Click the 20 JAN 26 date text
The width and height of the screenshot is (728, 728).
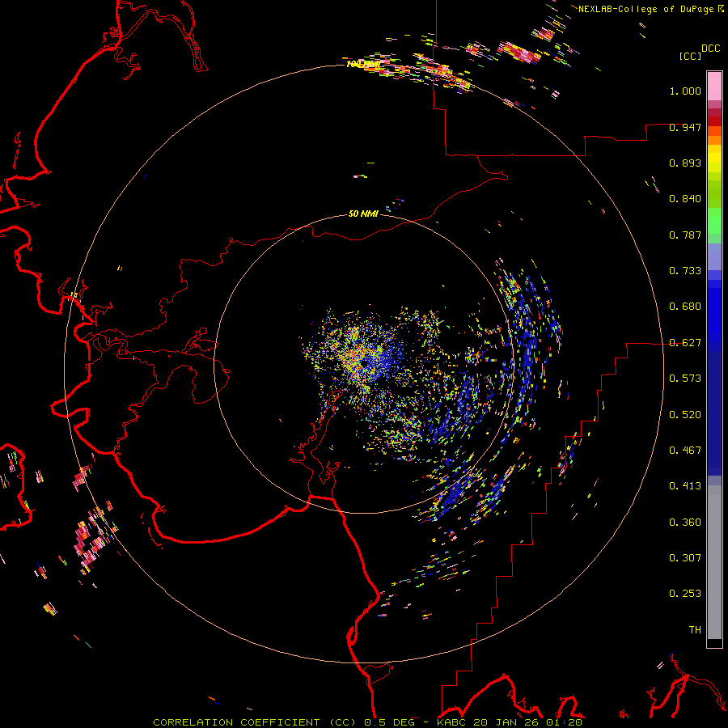tap(505, 722)
